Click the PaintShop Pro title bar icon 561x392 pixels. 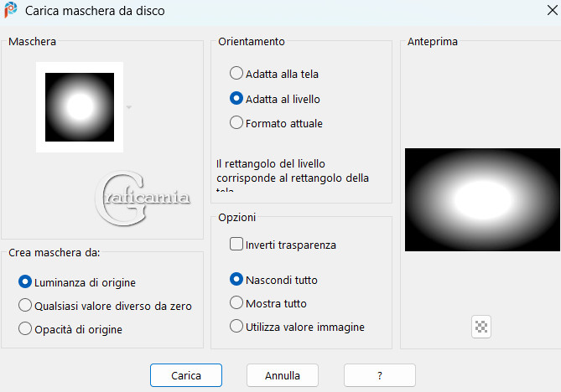[13, 12]
